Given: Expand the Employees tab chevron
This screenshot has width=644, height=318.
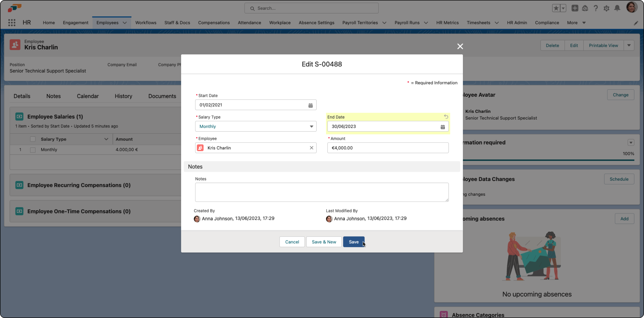Looking at the screenshot, I should tap(125, 22).
